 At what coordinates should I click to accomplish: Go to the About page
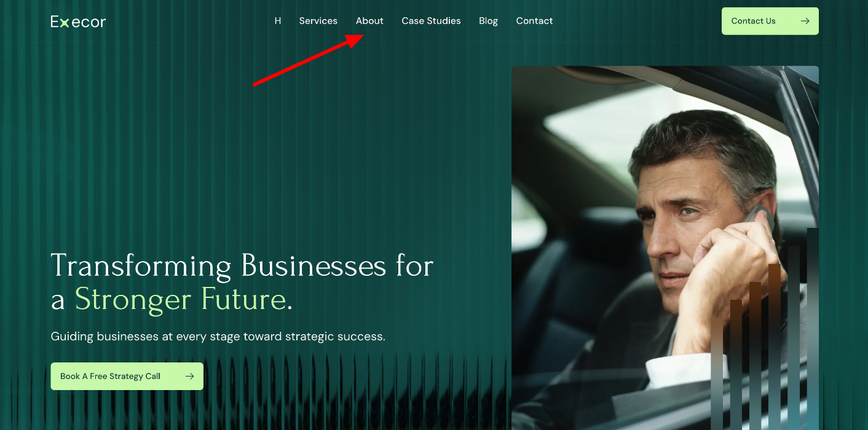(369, 21)
